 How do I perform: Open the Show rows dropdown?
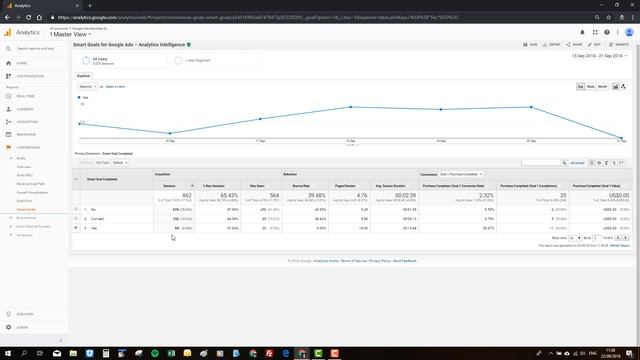(x=575, y=238)
